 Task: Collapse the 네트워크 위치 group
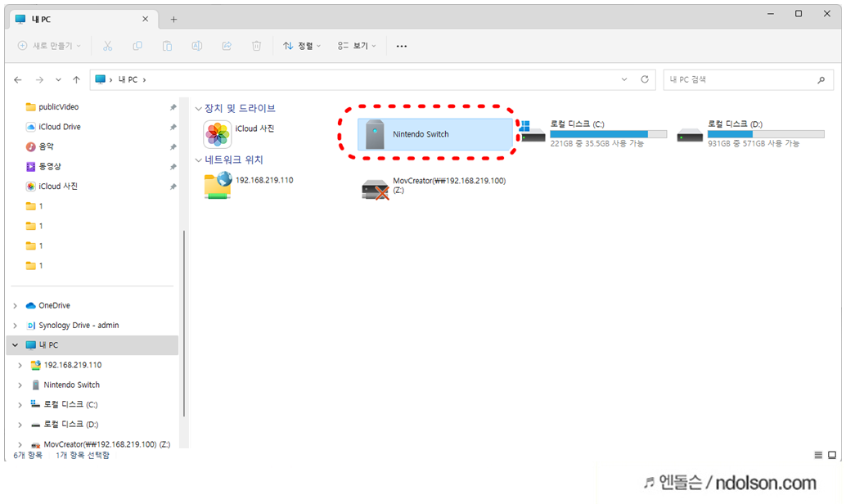199,160
